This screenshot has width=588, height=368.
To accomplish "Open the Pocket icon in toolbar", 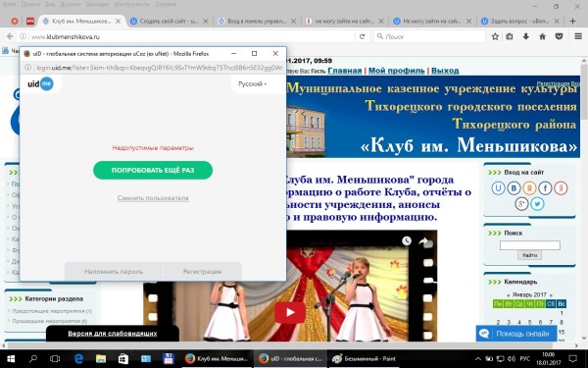I will point(560,36).
